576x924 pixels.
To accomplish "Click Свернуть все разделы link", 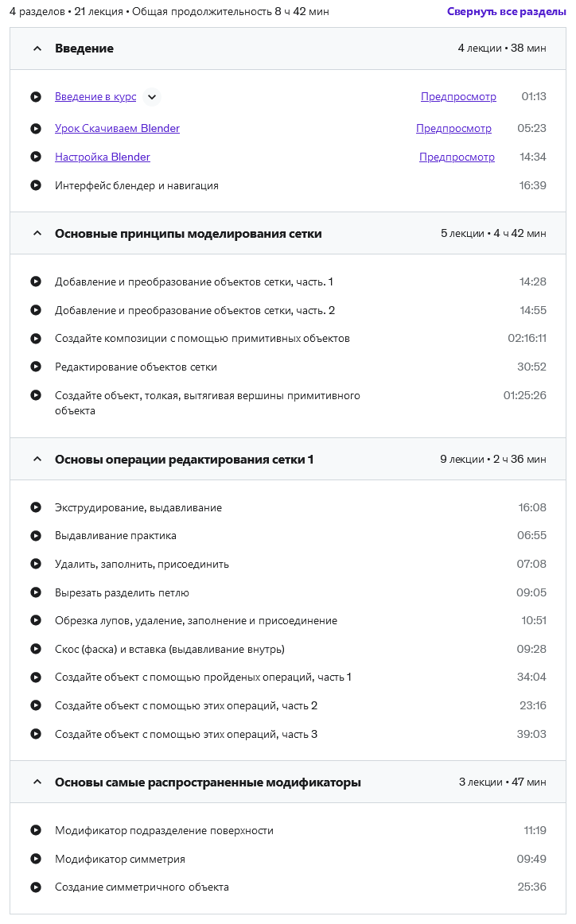I will 506,12.
